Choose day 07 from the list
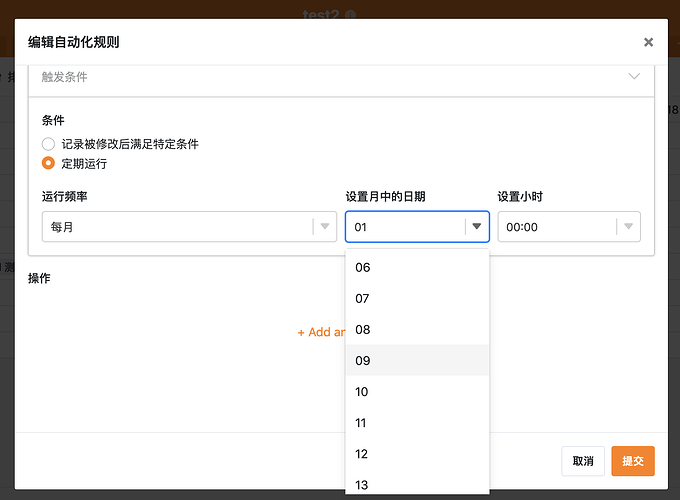Image resolution: width=680 pixels, height=500 pixels. [x=417, y=298]
